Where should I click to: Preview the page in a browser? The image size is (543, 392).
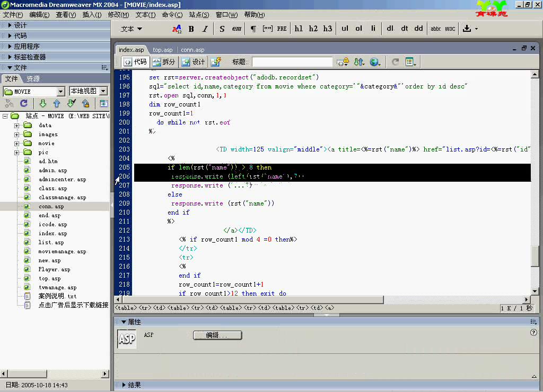click(x=375, y=62)
